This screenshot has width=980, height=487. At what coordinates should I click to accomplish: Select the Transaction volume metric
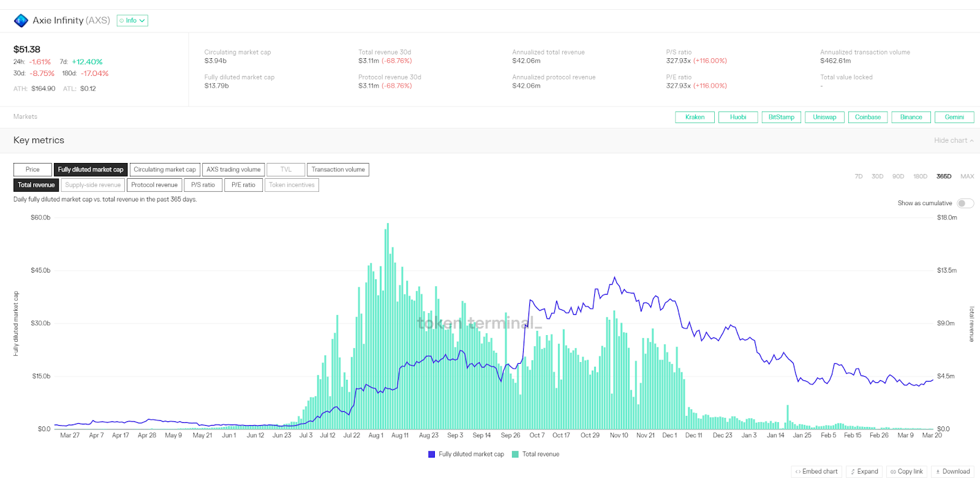(338, 170)
